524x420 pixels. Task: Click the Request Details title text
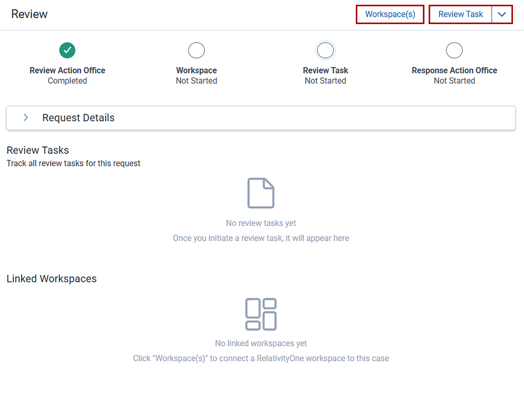pos(78,117)
